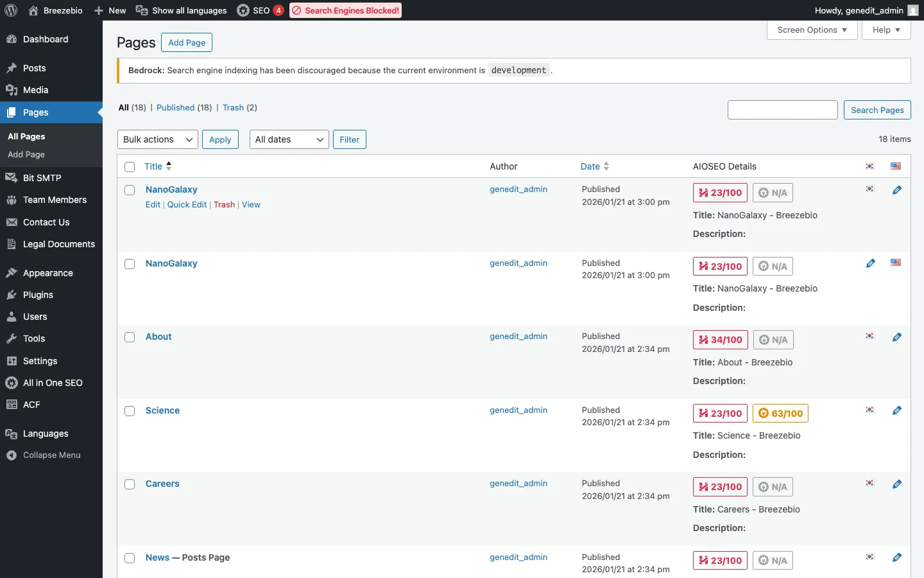Click Collapse Menu arrow icon
The height and width of the screenshot is (578, 924).
pos(12,455)
